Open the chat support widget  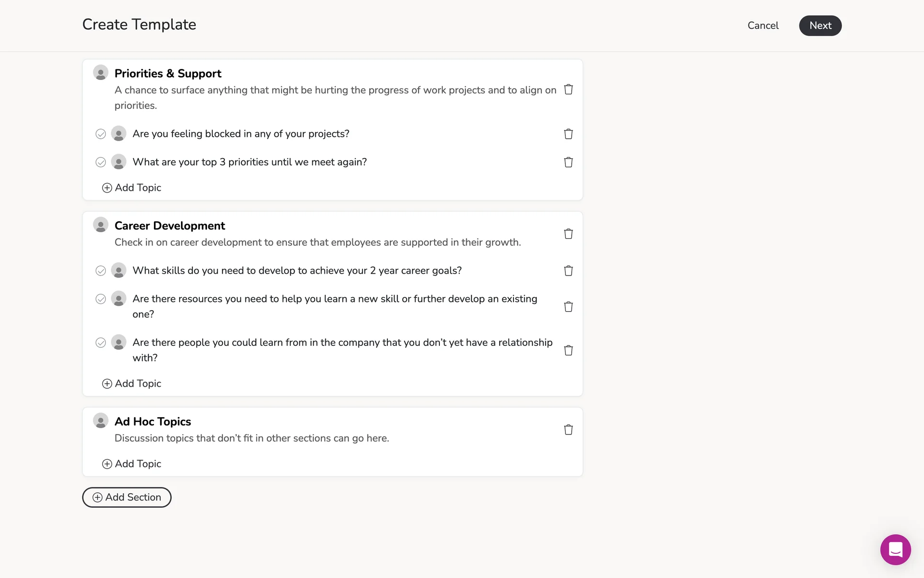click(895, 550)
